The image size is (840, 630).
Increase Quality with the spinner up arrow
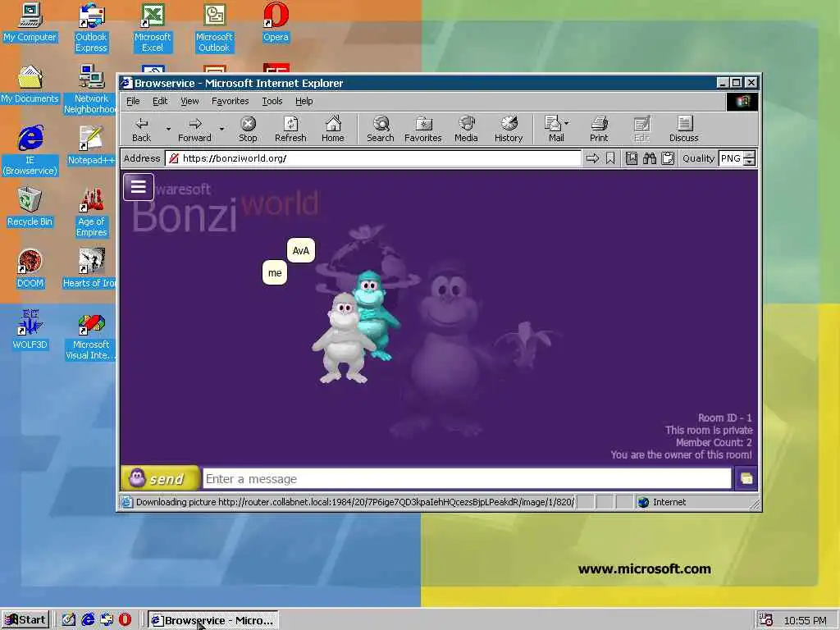click(750, 155)
